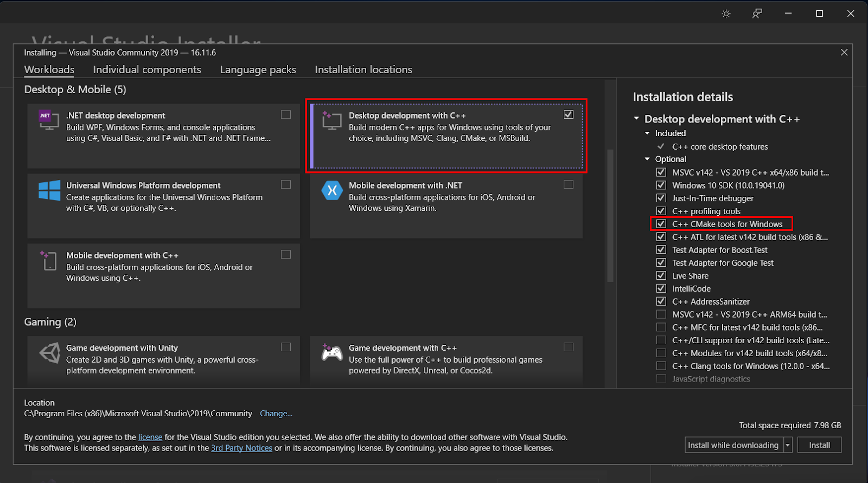The height and width of the screenshot is (483, 868).
Task: Click the Xamarin Mobile development with .NET icon
Action: coord(332,190)
